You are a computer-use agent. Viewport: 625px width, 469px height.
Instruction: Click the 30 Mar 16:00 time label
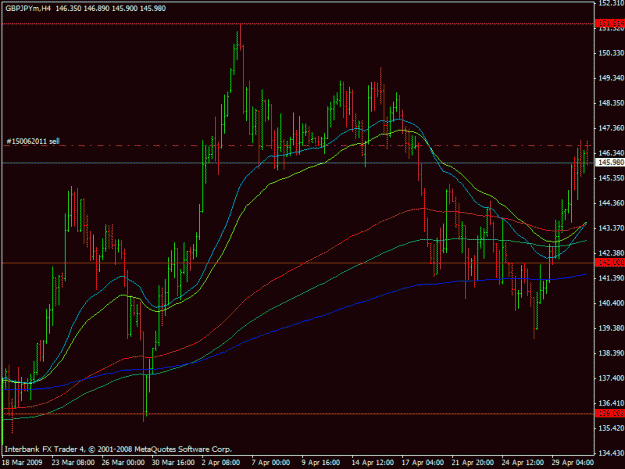coord(173,463)
